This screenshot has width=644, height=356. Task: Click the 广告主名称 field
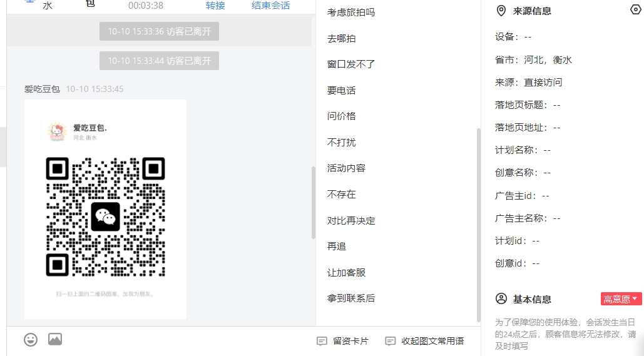[x=528, y=218]
